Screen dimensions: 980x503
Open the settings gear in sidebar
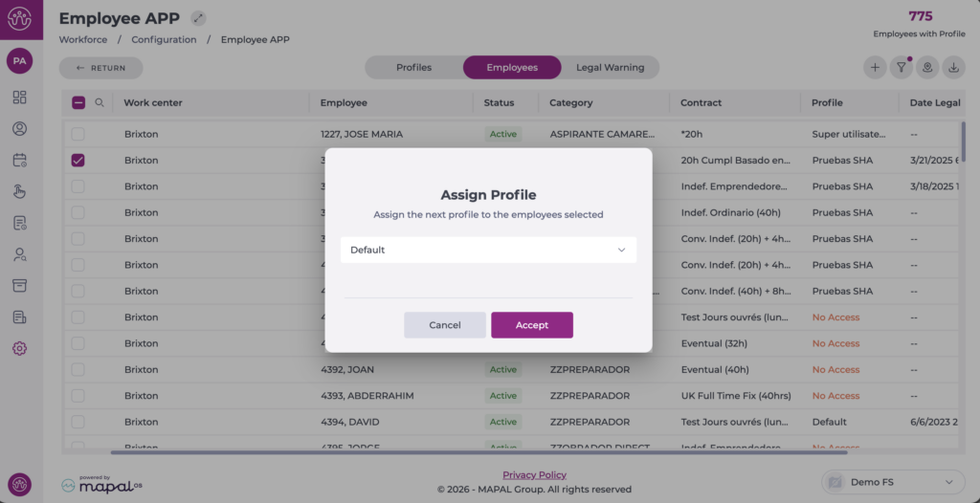tap(20, 348)
